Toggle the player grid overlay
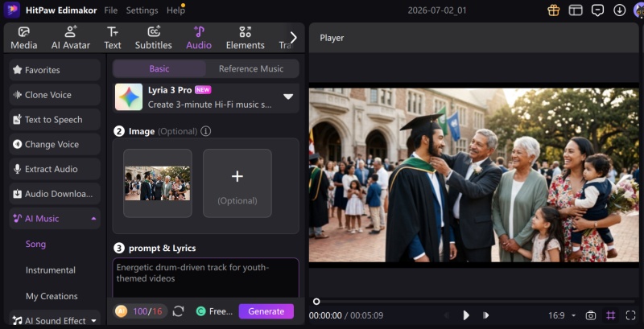The width and height of the screenshot is (644, 329). pos(611,315)
